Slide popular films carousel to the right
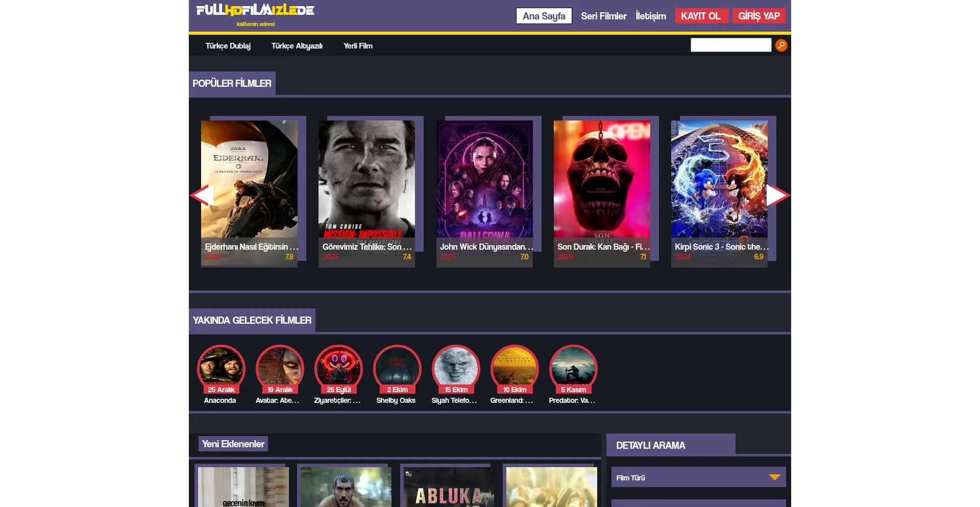This screenshot has width=980, height=507. pos(777,195)
